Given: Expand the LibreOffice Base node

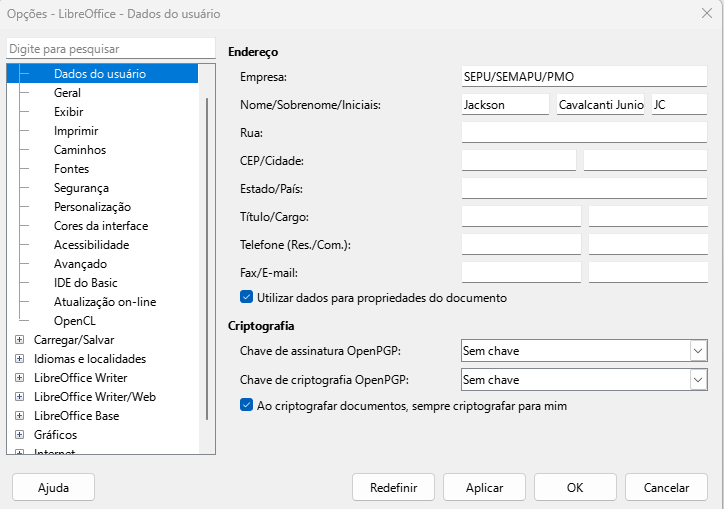Looking at the screenshot, I should tap(19, 415).
